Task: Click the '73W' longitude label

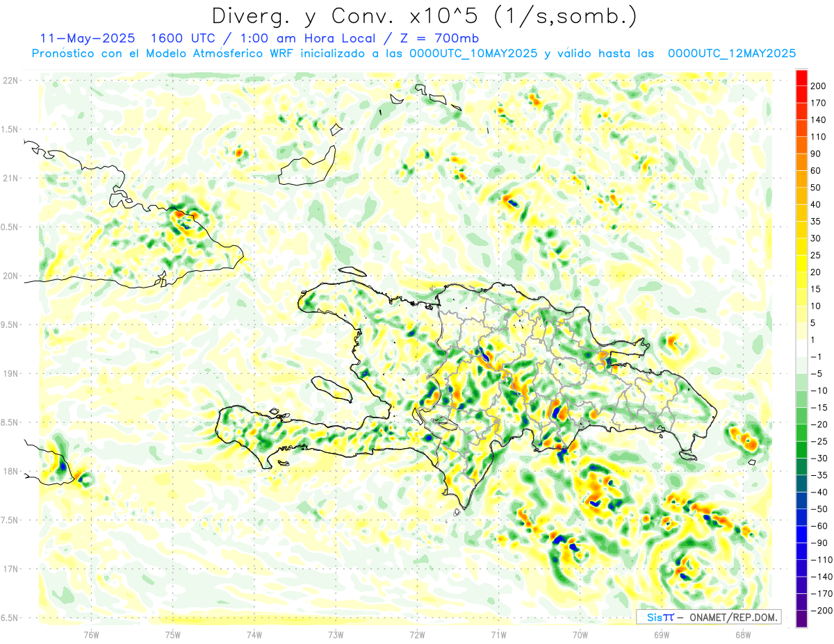Action: [336, 635]
